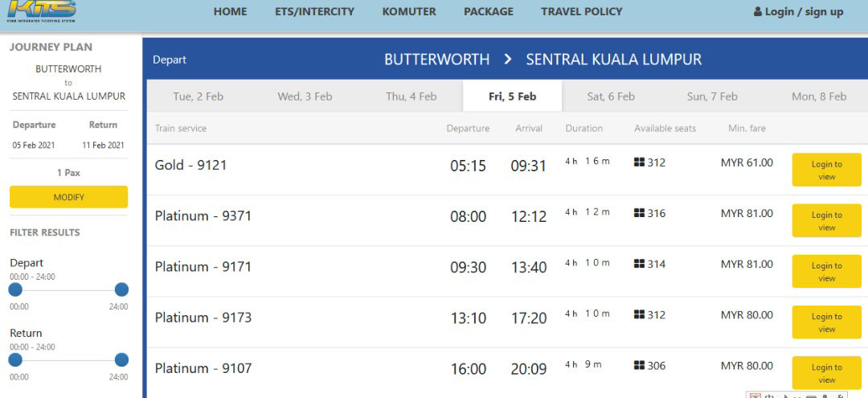
Task: Select the Thu, 4 Feb date tab
Action: [x=411, y=96]
